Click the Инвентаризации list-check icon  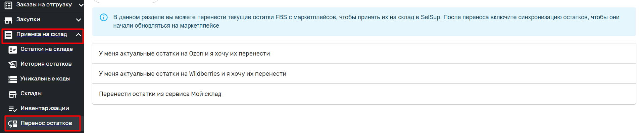12,109
